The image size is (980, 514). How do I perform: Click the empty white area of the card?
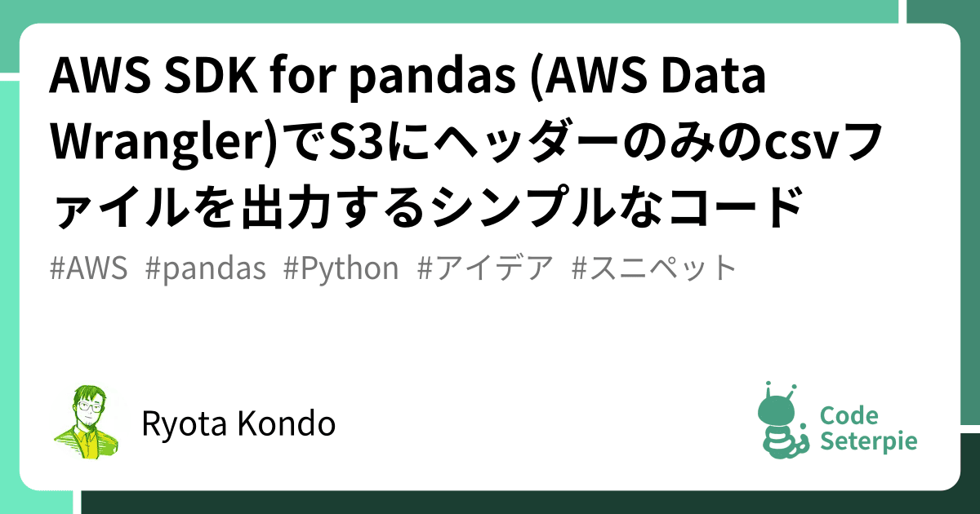pos(490,343)
